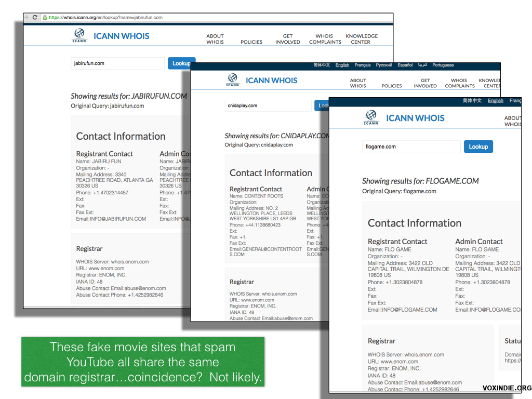
Task: Click 'Phone: +1.3023804878' under Admin Contact
Action: click(x=483, y=283)
